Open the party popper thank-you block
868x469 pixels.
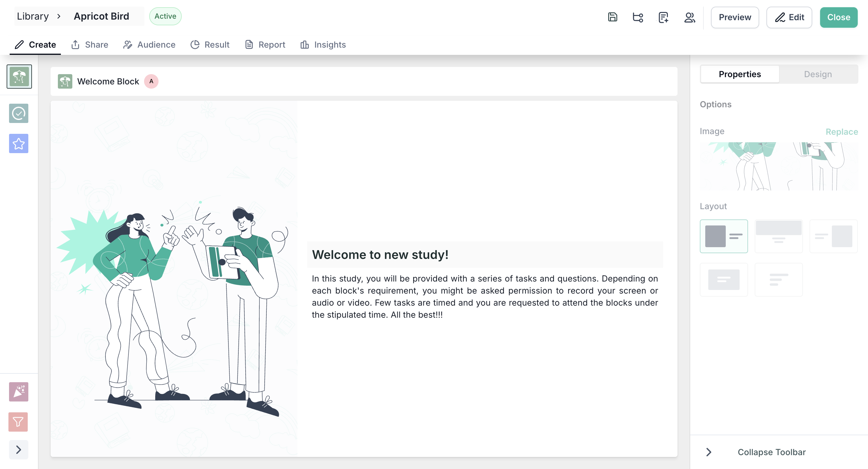pos(18,392)
